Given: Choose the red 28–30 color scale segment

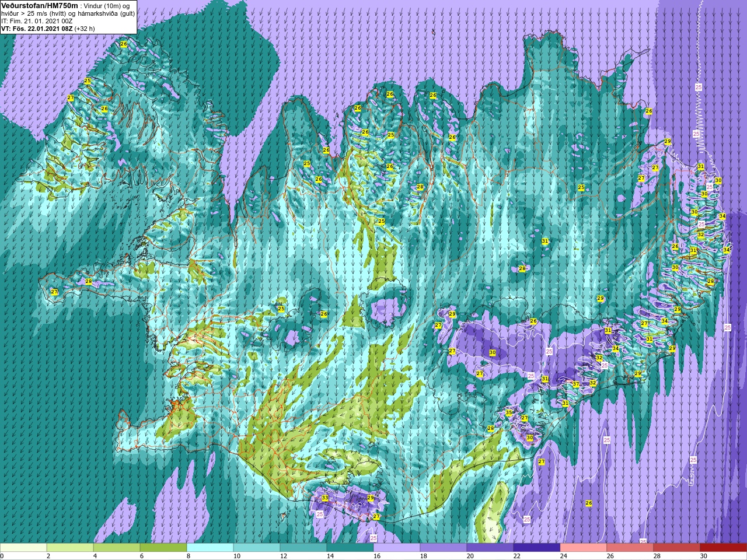Looking at the screenshot, I should point(677,548).
